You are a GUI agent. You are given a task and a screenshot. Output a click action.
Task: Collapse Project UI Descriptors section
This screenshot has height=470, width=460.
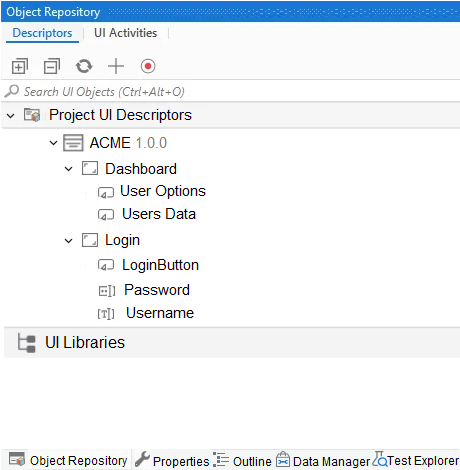point(11,116)
